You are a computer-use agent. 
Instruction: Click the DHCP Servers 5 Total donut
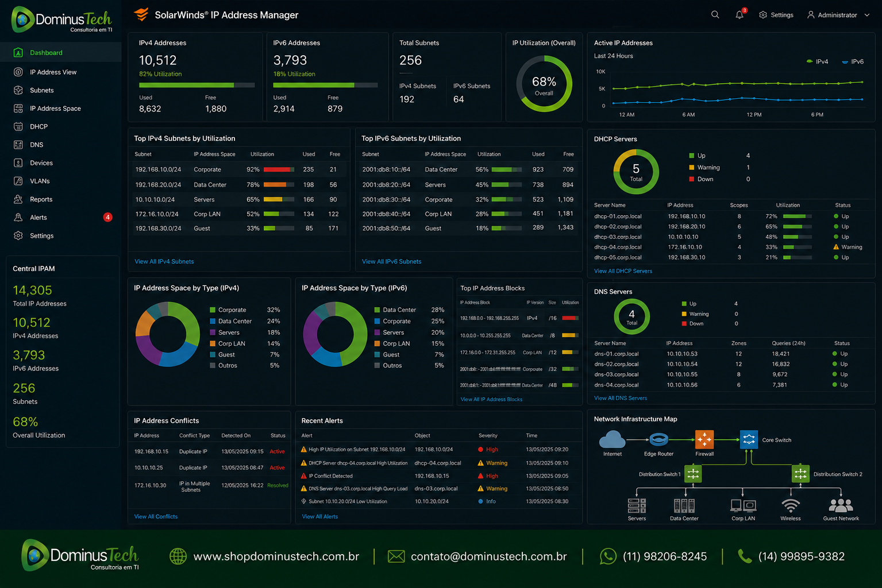tap(636, 172)
